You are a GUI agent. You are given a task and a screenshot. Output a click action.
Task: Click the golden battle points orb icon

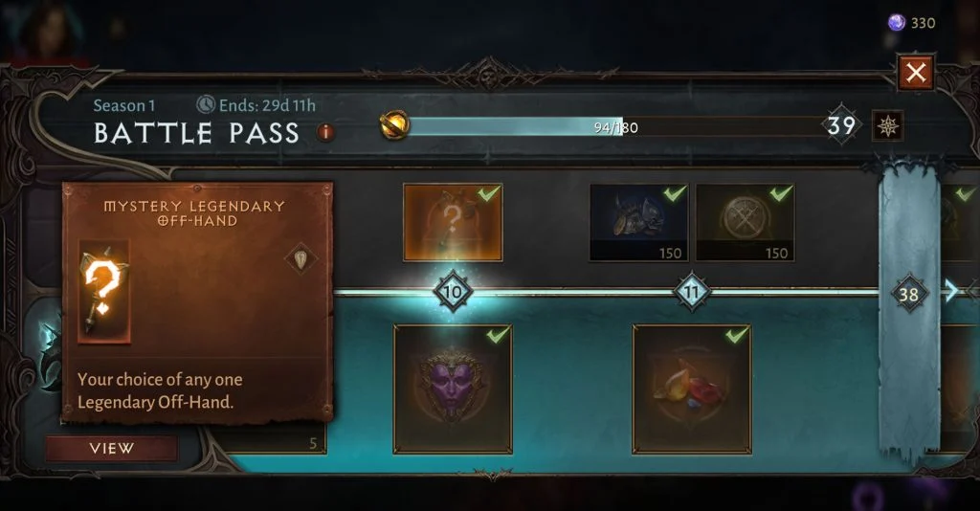tap(395, 125)
